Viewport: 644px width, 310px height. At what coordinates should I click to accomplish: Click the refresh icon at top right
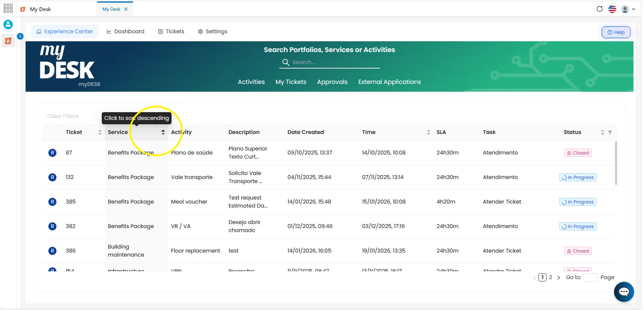(x=599, y=9)
